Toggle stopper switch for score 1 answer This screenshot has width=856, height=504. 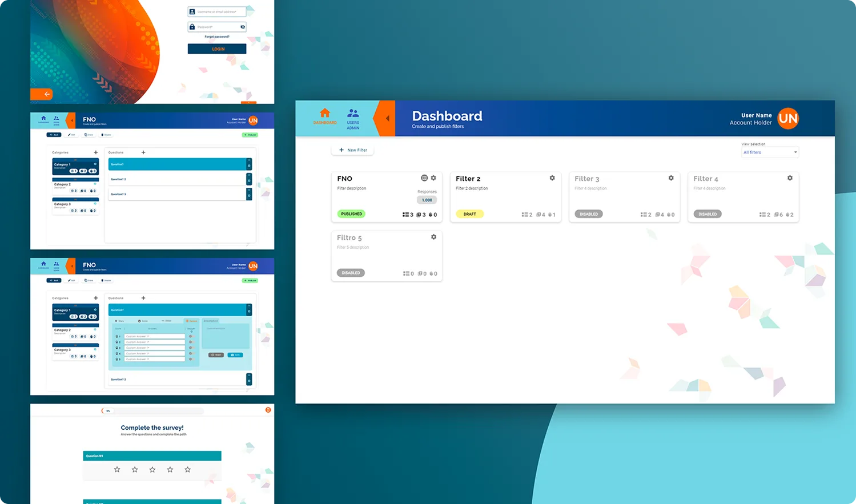click(x=192, y=336)
